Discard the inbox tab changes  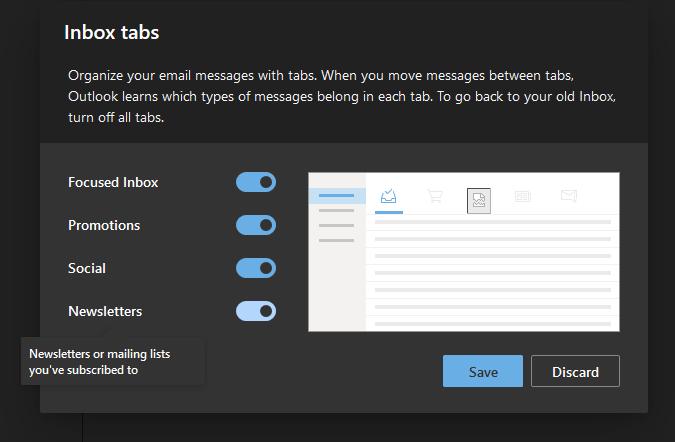coord(575,371)
